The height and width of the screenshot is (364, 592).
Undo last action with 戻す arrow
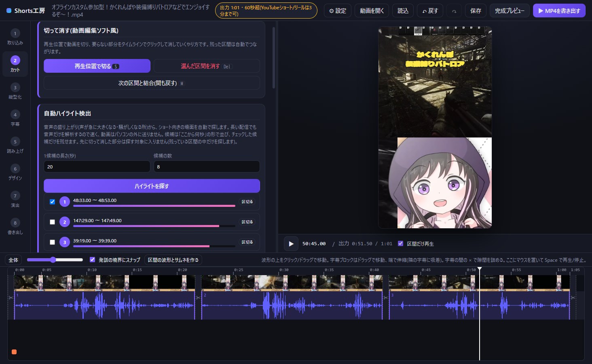coord(430,11)
